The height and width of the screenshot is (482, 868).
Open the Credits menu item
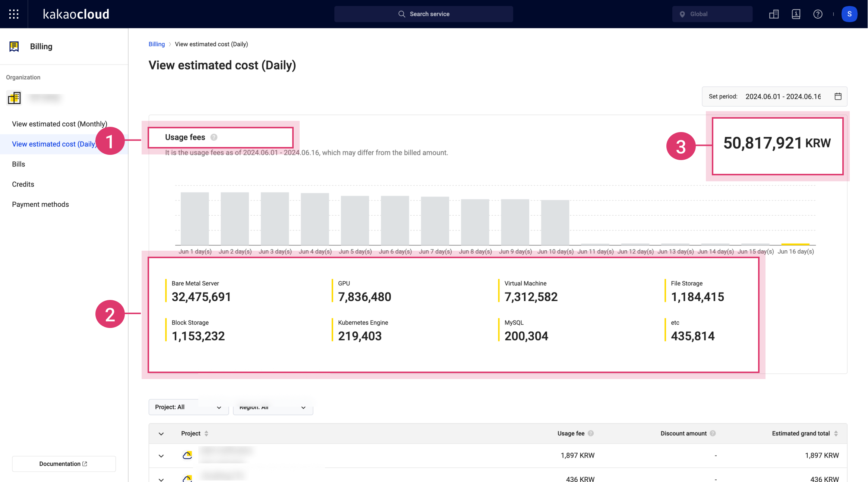pyautogui.click(x=23, y=184)
